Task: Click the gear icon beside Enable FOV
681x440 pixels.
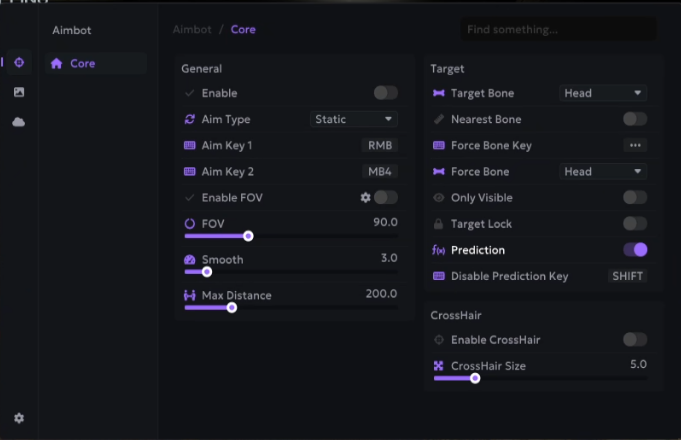Action: tap(366, 198)
